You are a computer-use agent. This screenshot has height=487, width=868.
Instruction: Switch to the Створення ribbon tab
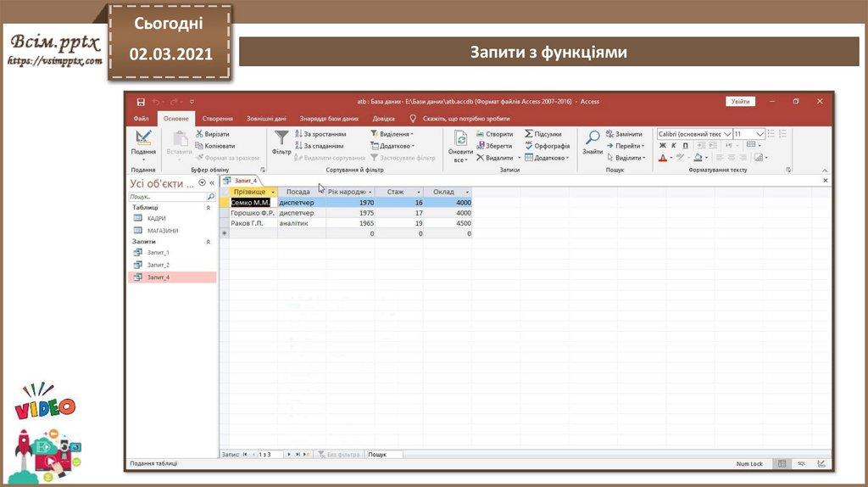click(x=217, y=119)
